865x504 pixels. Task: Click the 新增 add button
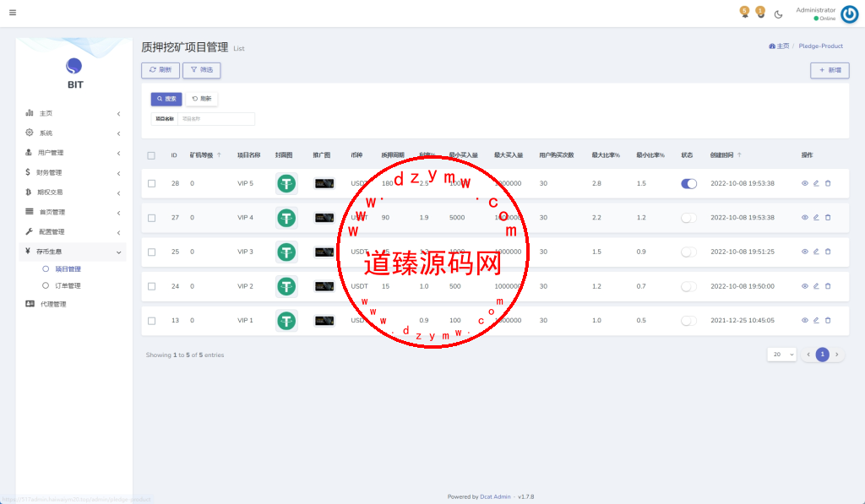830,71
